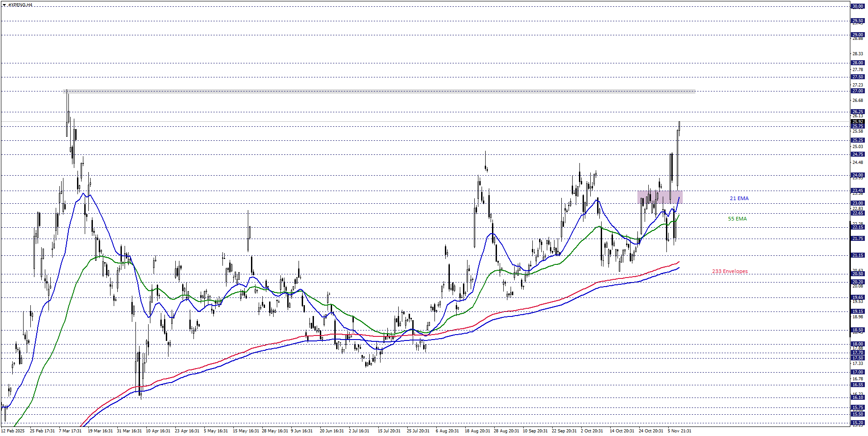Click the 21 EMA text label
Viewport: 868px width, 436px height.
click(x=739, y=198)
